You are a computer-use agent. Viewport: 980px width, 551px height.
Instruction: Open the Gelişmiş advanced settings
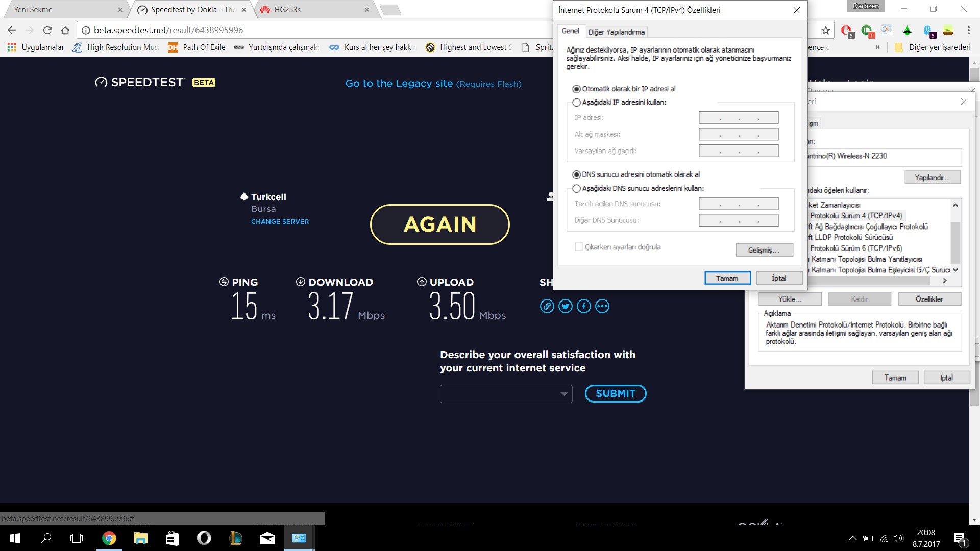click(764, 250)
